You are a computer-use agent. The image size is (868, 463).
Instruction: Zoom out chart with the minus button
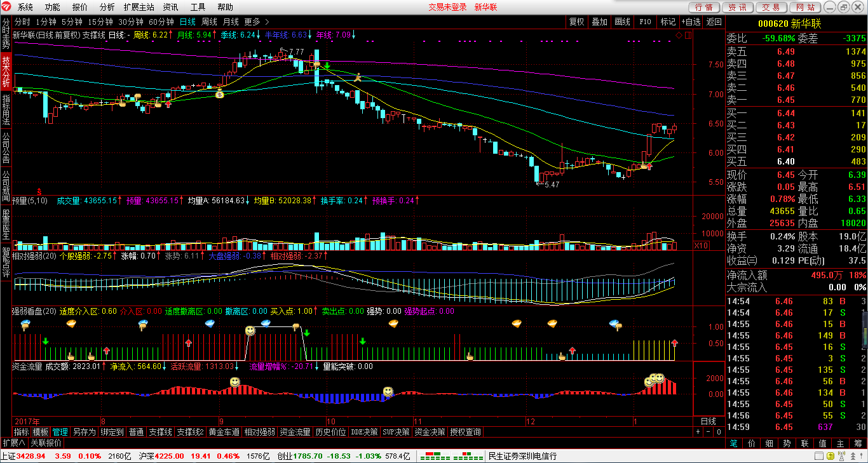click(708, 432)
